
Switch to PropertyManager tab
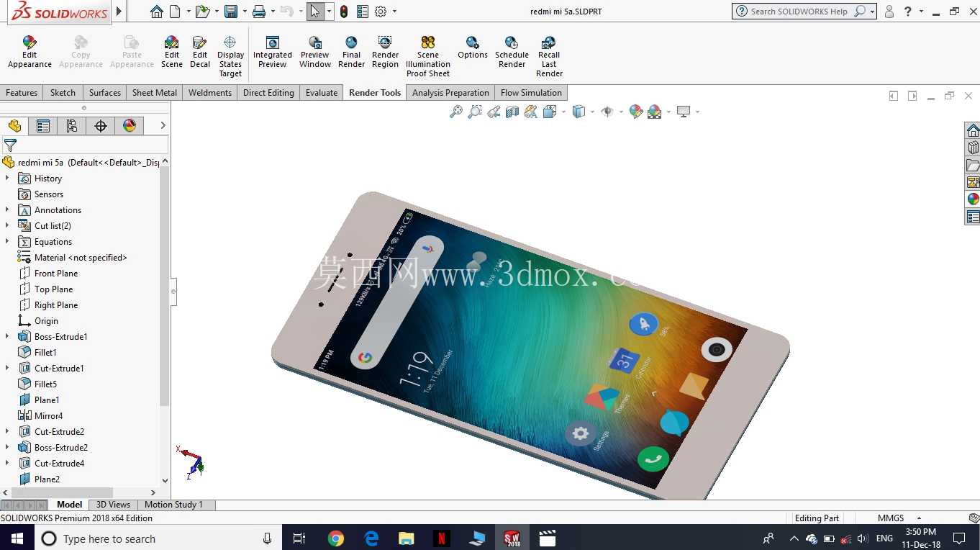(43, 126)
